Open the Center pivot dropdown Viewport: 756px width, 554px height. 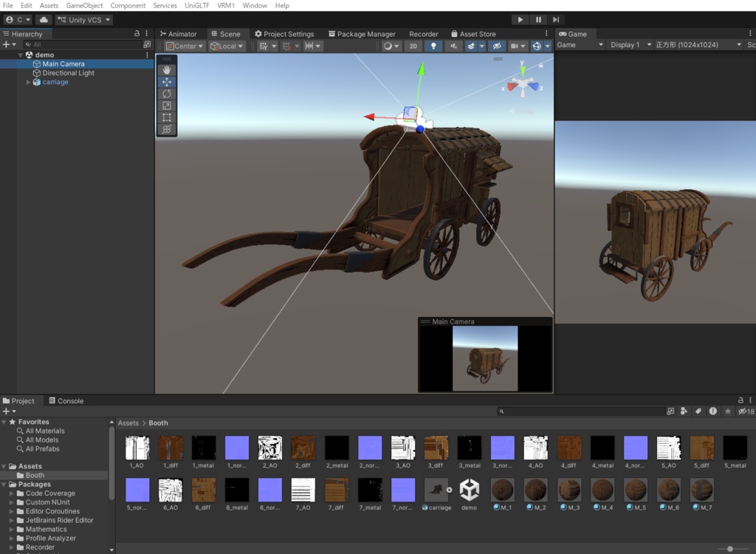183,45
